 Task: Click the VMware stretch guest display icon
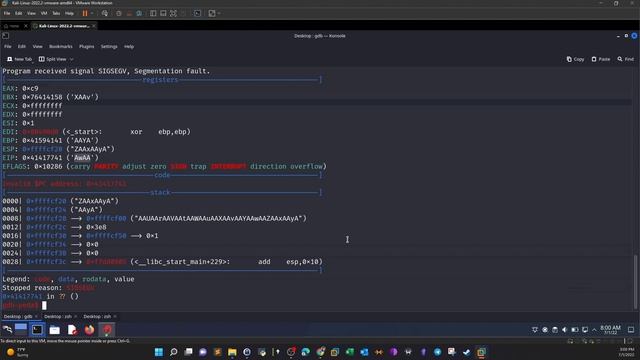pos(212,13)
